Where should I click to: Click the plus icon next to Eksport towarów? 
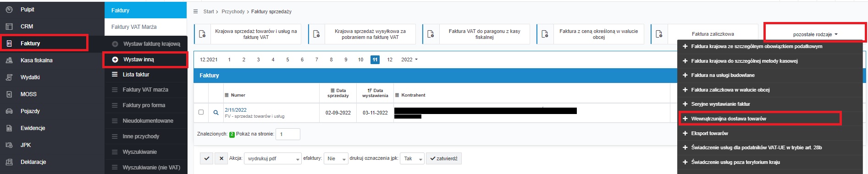click(685, 133)
